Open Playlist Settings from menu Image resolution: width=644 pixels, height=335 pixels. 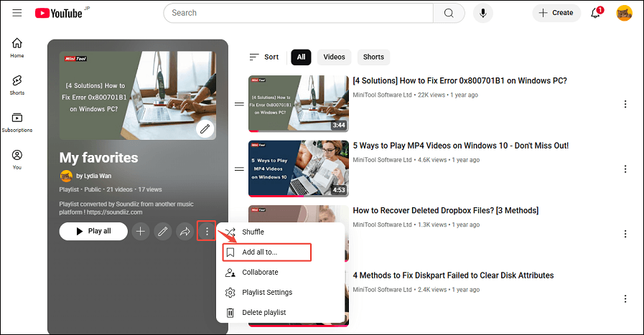click(281, 292)
